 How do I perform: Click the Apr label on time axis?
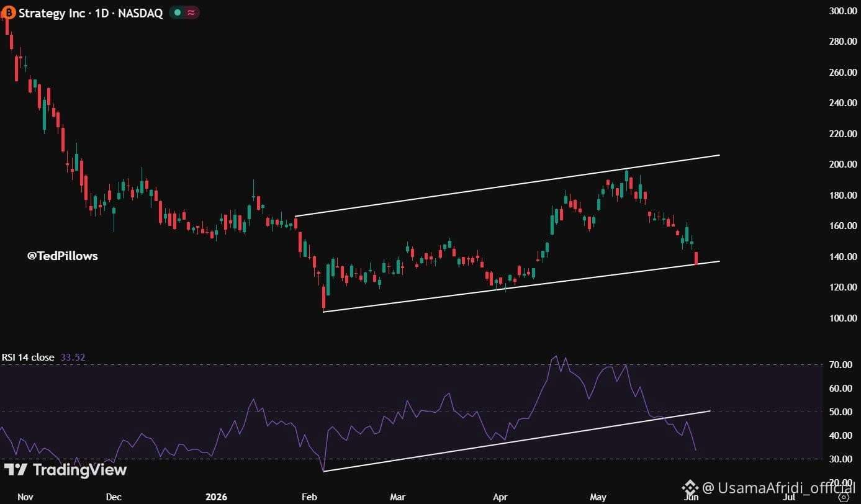coord(500,497)
